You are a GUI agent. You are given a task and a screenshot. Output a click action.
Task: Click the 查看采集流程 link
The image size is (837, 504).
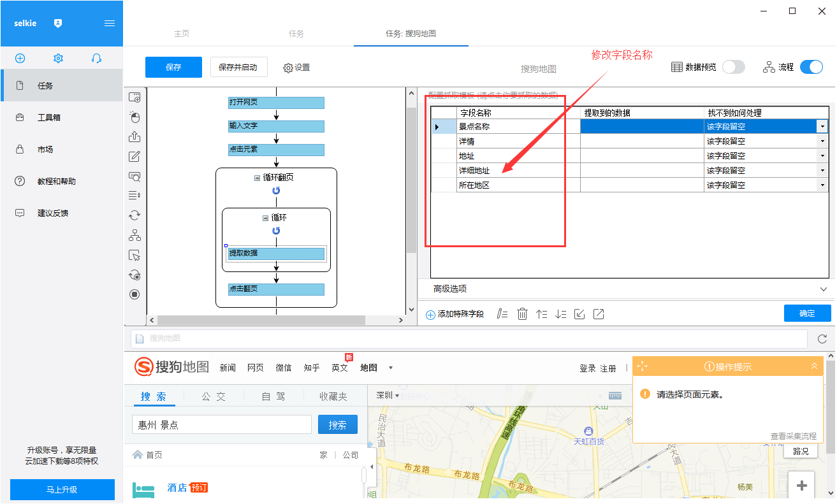[794, 436]
